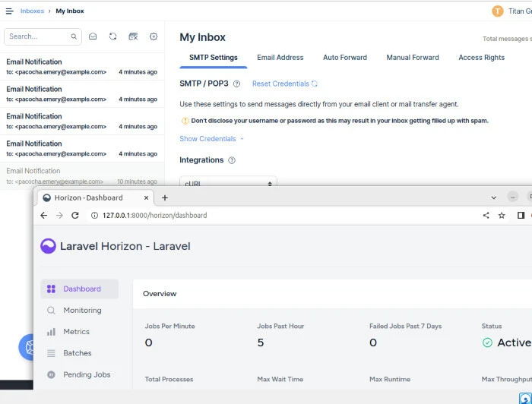Click the Overview heading in Horizon
532x404 pixels.
pos(160,294)
